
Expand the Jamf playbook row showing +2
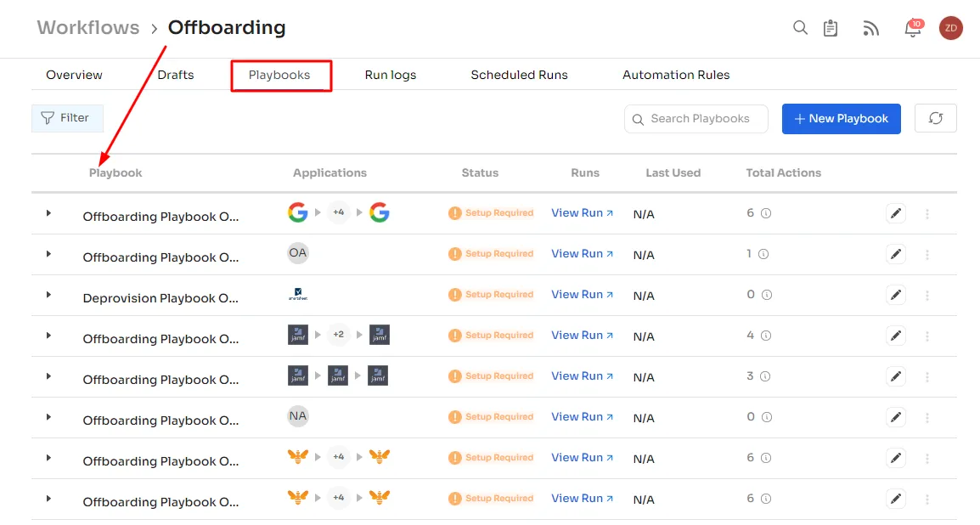click(48, 336)
